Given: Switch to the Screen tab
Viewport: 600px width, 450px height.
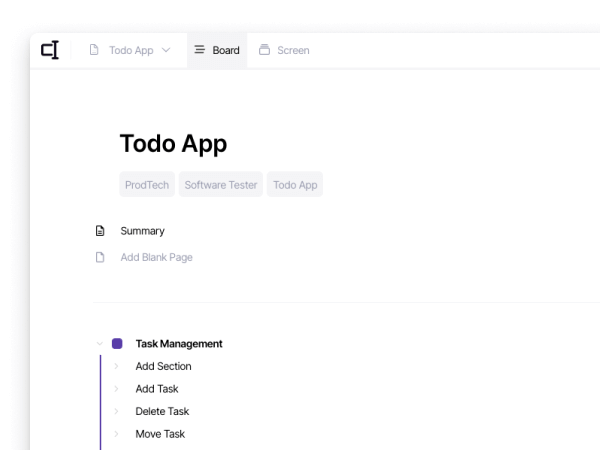Looking at the screenshot, I should 293,50.
